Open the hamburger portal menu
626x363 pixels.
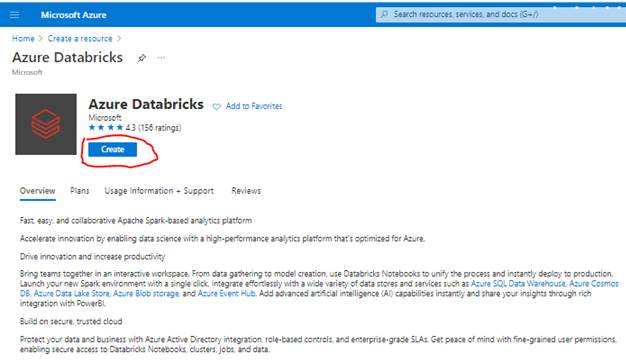point(14,15)
